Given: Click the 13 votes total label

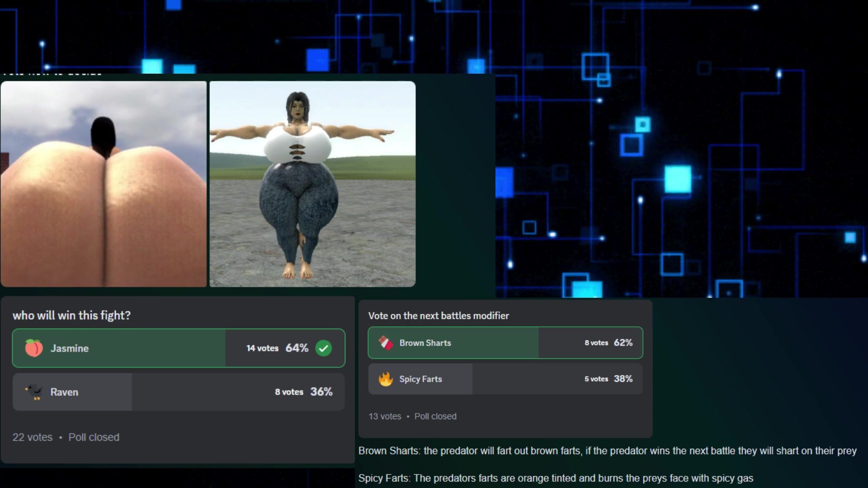Looking at the screenshot, I should click(x=385, y=416).
